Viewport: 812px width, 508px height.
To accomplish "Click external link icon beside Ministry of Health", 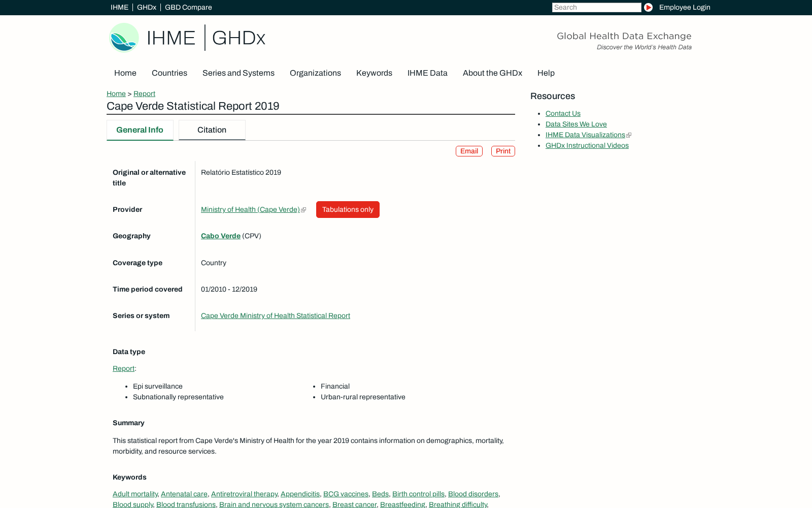I will (x=303, y=210).
